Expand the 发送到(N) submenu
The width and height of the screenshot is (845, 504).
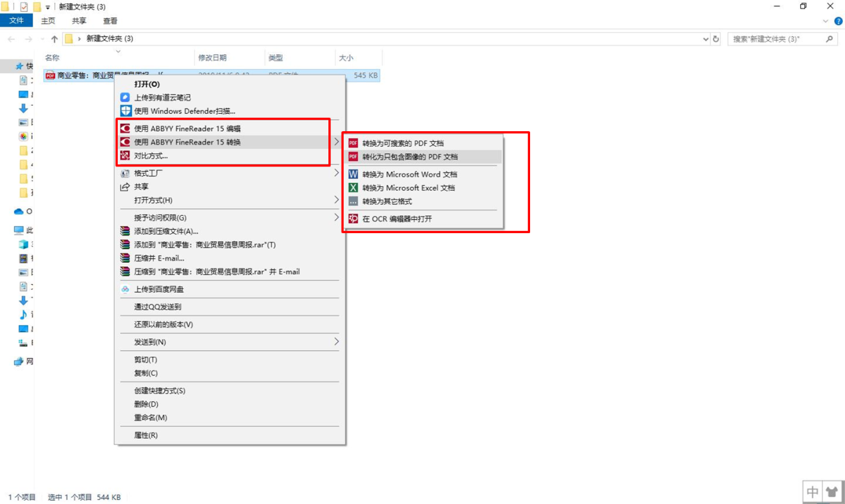(336, 342)
